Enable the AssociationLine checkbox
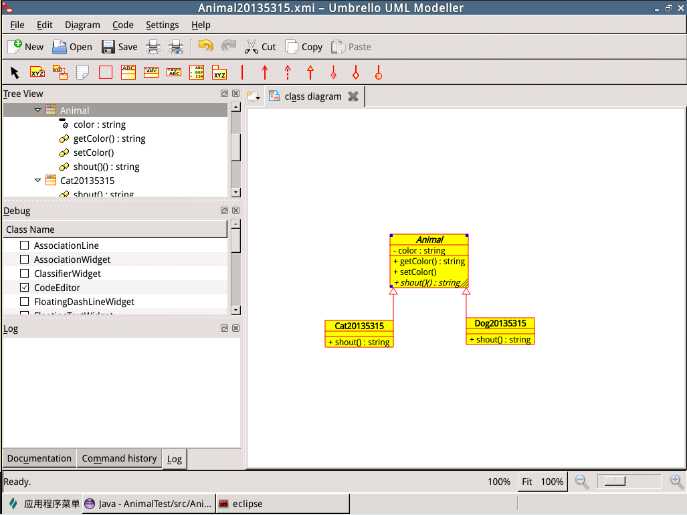 click(x=25, y=245)
